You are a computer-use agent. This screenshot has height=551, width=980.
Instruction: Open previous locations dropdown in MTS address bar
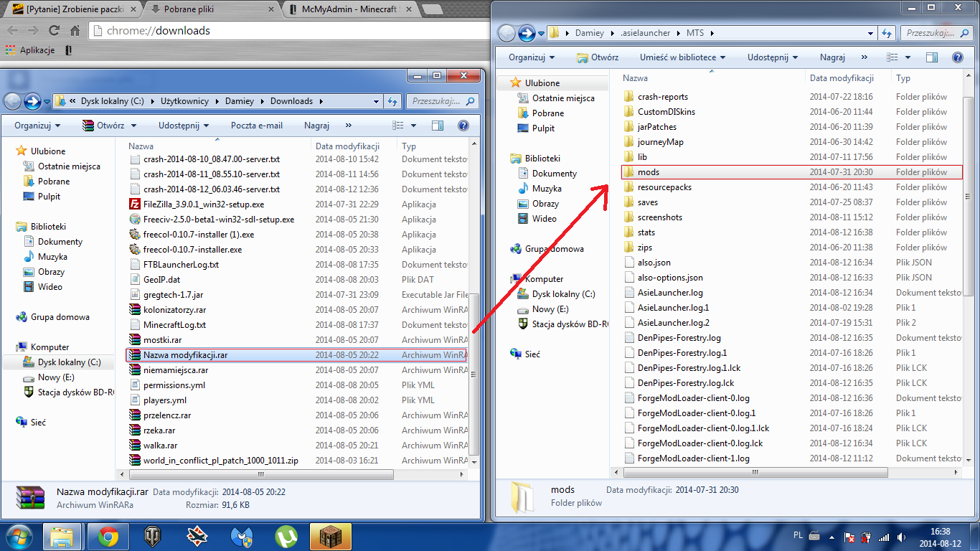coord(871,33)
